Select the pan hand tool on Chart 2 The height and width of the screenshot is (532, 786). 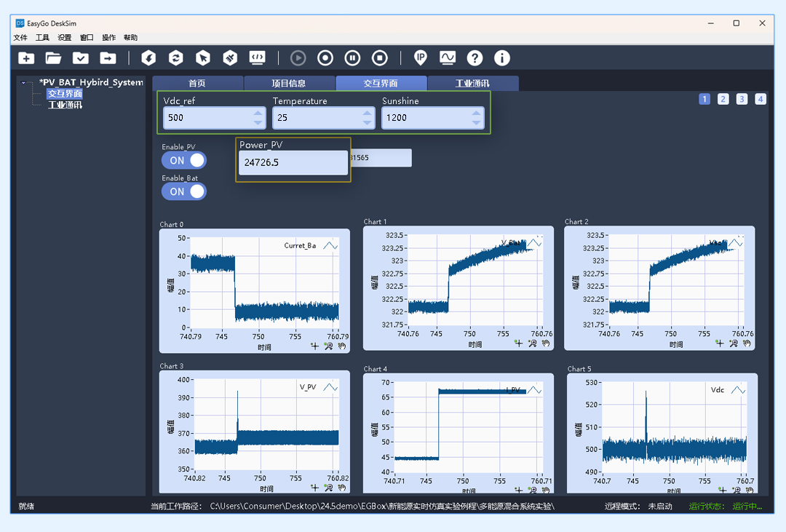pyautogui.click(x=747, y=344)
